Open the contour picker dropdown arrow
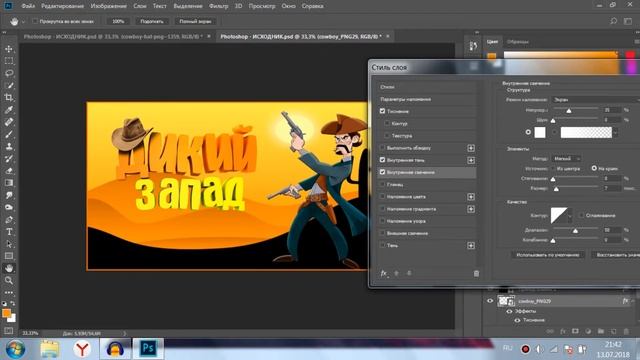This screenshot has width=640, height=360. pyautogui.click(x=570, y=215)
